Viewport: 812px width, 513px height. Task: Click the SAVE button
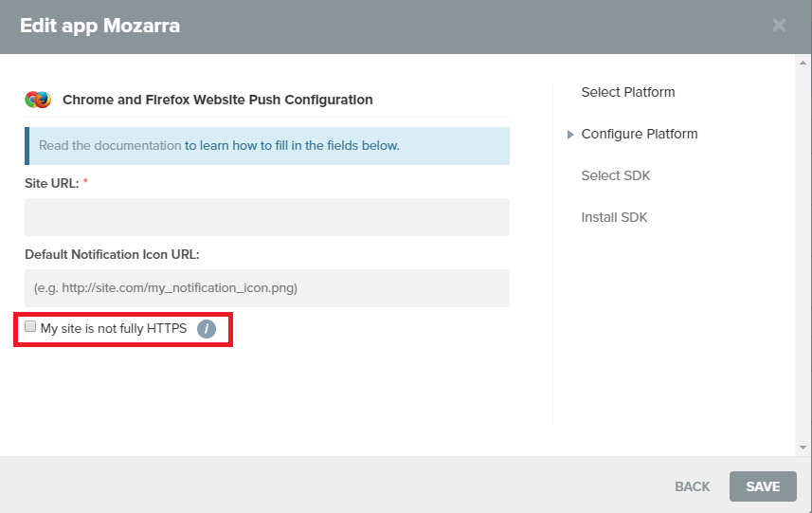click(x=763, y=486)
